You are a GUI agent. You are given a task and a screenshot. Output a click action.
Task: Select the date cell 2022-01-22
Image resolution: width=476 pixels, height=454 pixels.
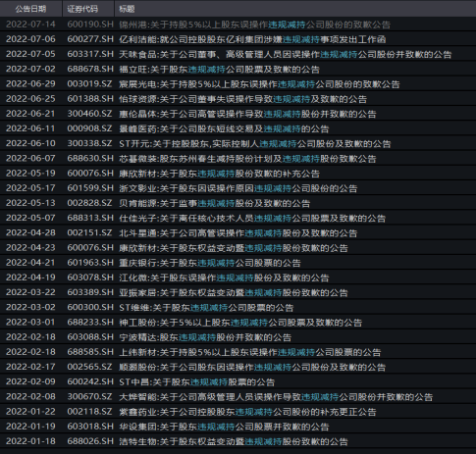point(30,412)
